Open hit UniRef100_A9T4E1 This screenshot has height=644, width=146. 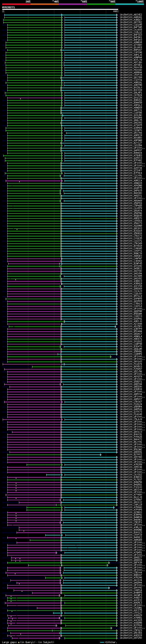(131, 65)
